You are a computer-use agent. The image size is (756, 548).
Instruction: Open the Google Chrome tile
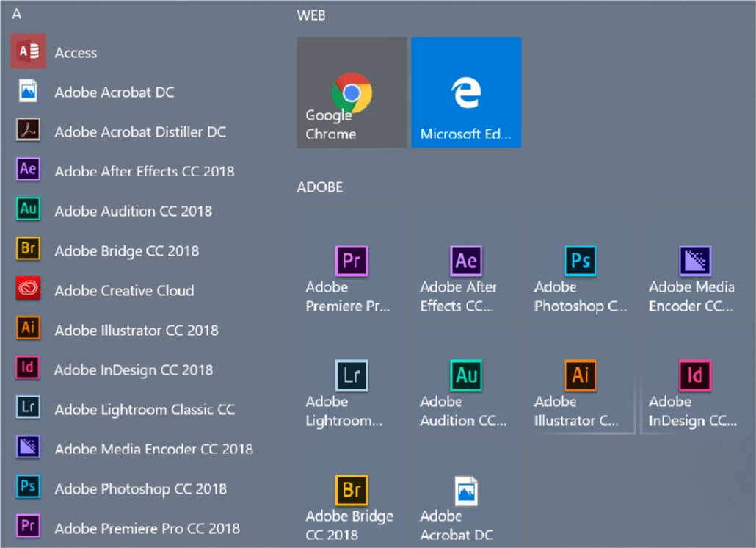(x=352, y=93)
